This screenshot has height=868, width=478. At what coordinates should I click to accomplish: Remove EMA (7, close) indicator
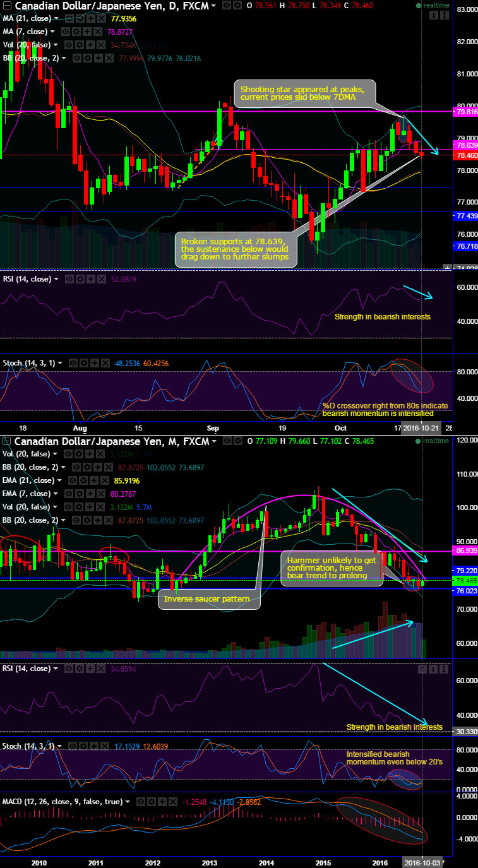pyautogui.click(x=100, y=494)
